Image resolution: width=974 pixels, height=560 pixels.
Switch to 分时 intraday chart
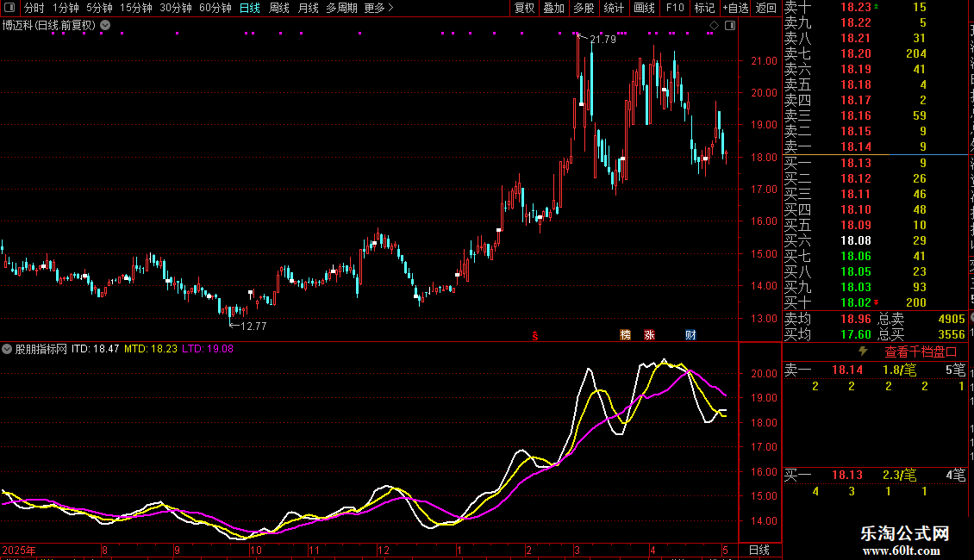click(34, 8)
